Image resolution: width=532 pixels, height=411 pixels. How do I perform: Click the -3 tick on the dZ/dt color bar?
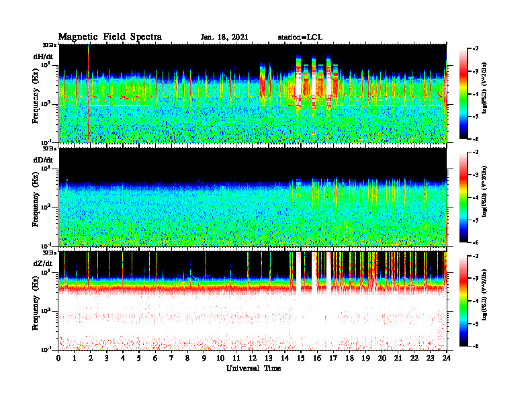pyautogui.click(x=476, y=278)
